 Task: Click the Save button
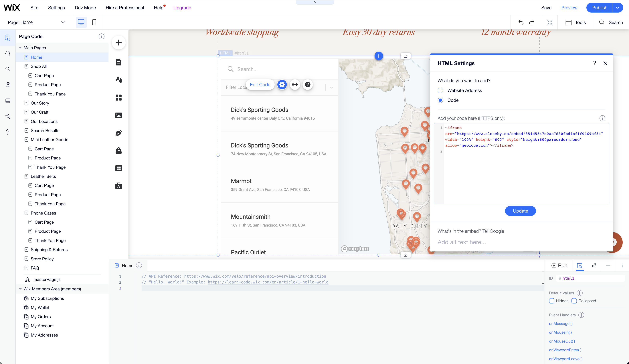click(546, 8)
